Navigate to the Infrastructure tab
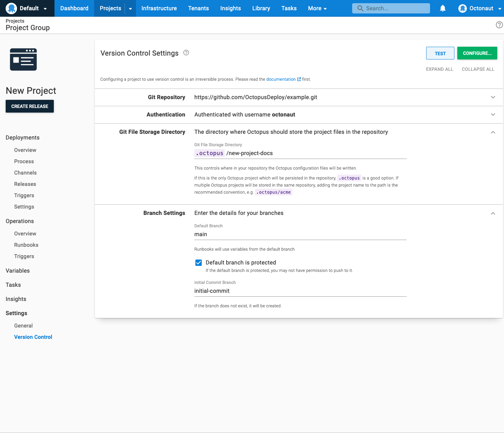 159,8
